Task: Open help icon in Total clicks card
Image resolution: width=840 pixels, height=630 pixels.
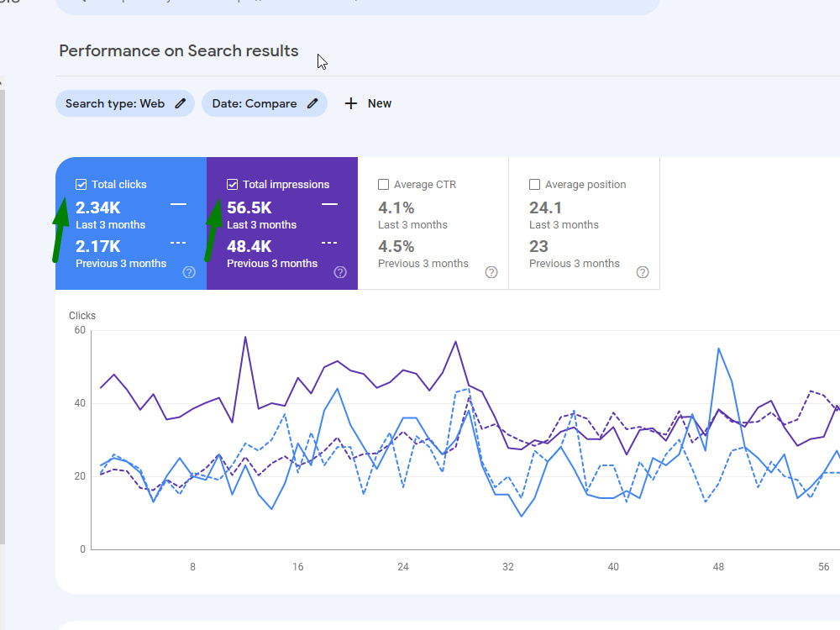Action: coord(189,272)
